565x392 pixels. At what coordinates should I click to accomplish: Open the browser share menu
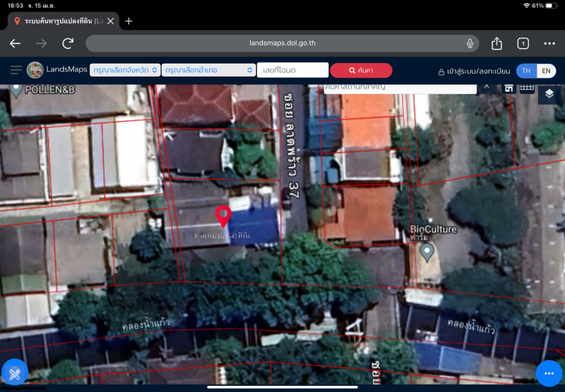coord(496,44)
